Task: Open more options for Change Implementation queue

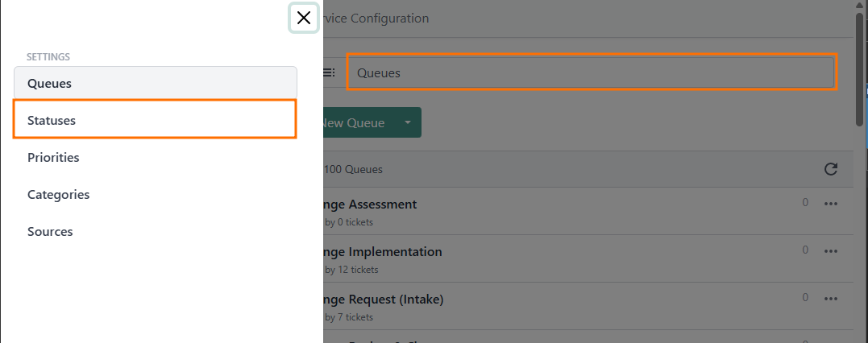Action: coord(831,251)
